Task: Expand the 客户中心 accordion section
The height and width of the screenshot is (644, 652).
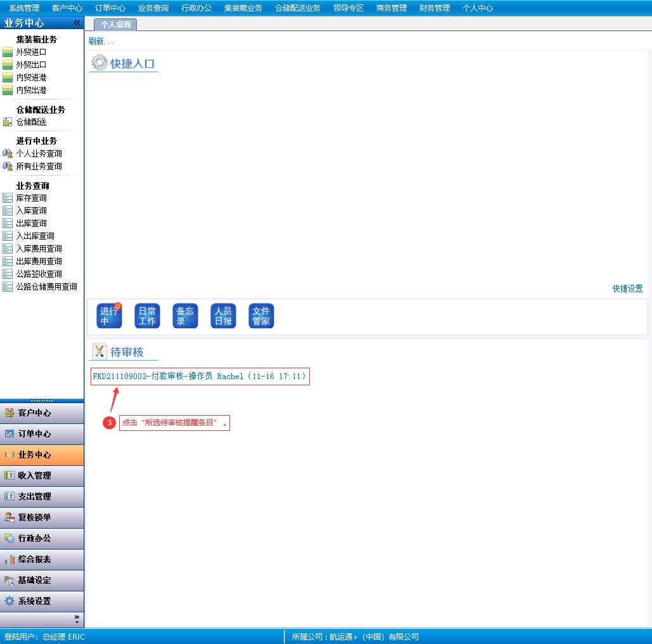Action: (42, 413)
